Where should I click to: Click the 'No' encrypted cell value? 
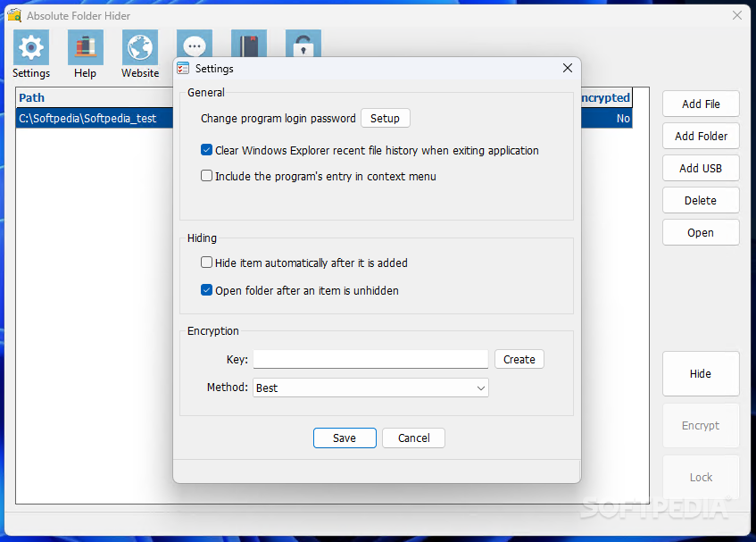click(x=623, y=118)
